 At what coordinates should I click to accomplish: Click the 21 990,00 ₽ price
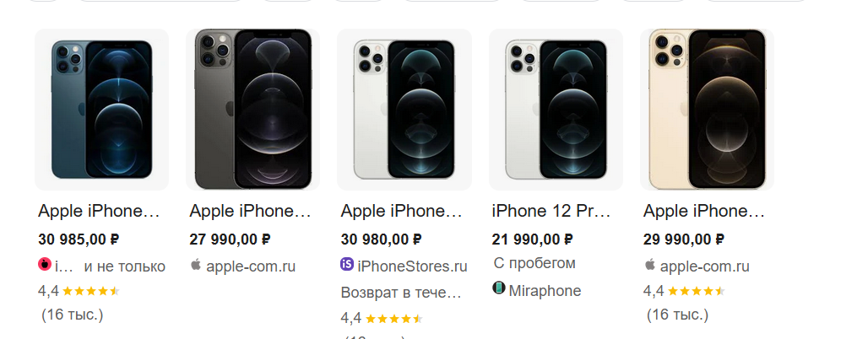coord(532,239)
